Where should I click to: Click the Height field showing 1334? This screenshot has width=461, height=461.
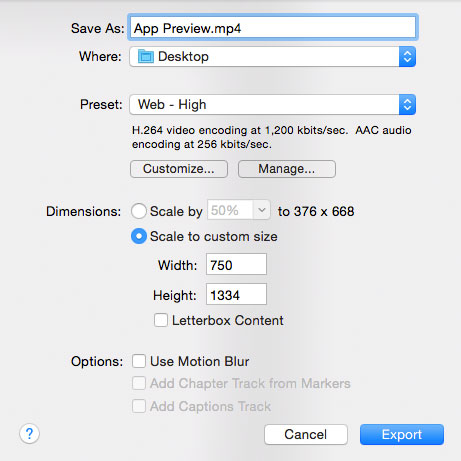[x=236, y=294]
